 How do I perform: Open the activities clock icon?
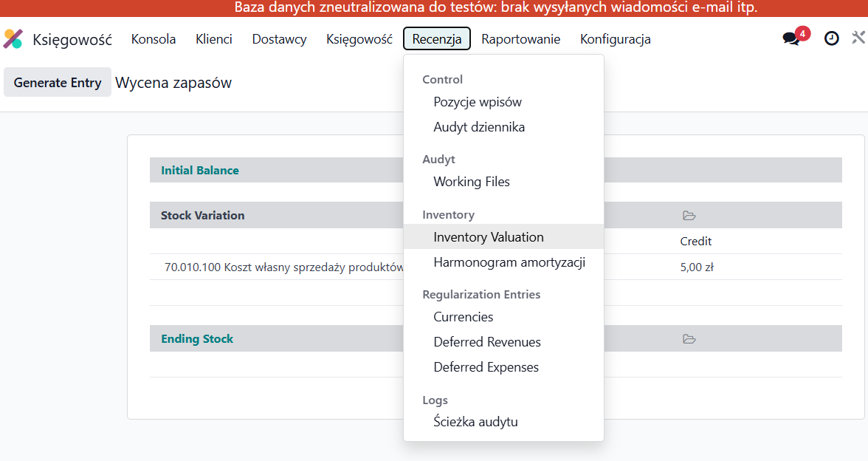(832, 39)
